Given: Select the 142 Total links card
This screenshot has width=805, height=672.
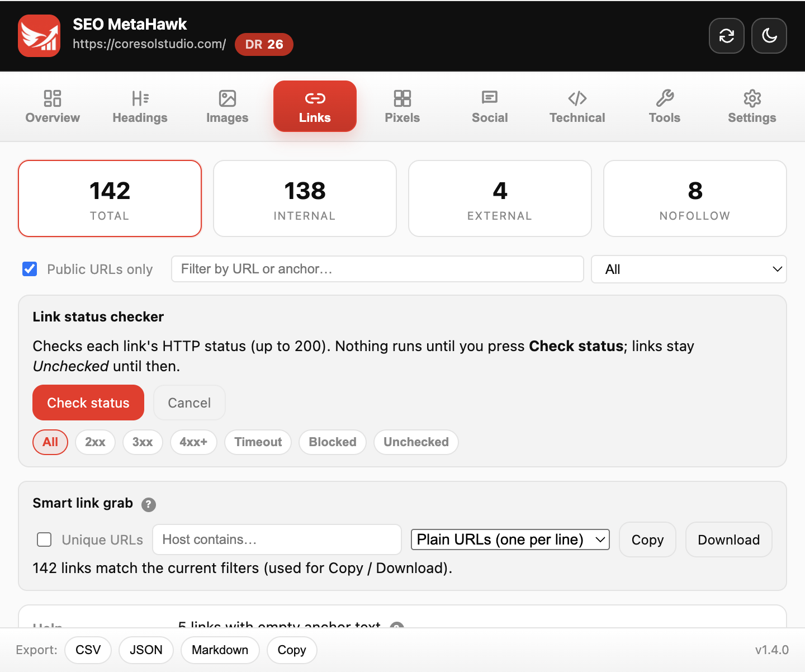Looking at the screenshot, I should (110, 198).
